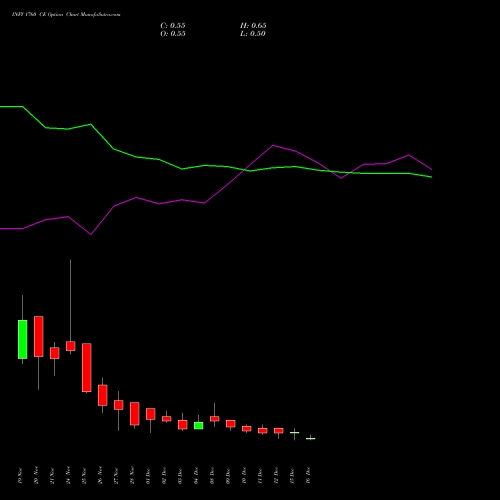Click the '12 Dec' date label
The image size is (500, 500).
point(276,476)
